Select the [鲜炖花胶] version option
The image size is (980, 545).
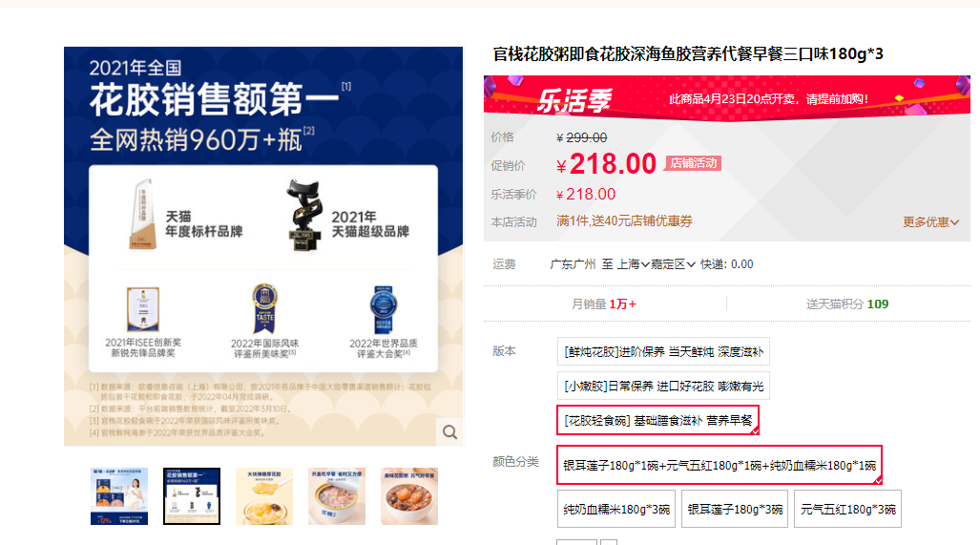pos(663,351)
